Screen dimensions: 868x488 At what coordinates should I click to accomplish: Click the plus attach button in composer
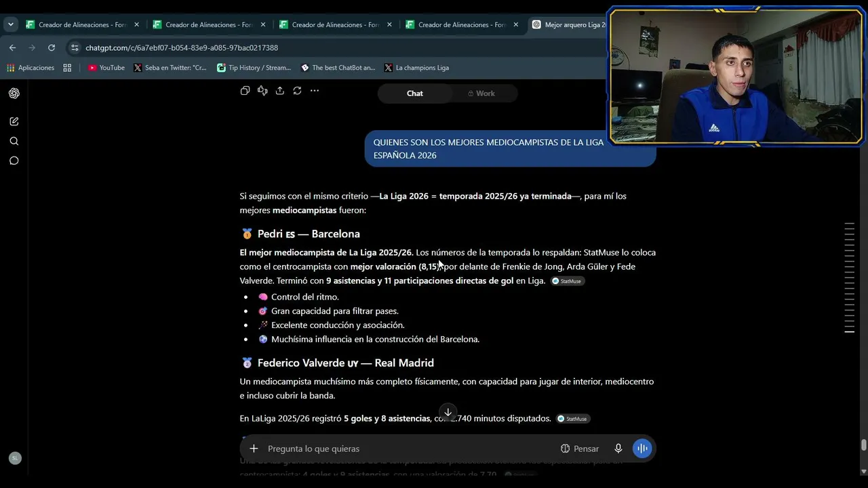click(x=254, y=449)
